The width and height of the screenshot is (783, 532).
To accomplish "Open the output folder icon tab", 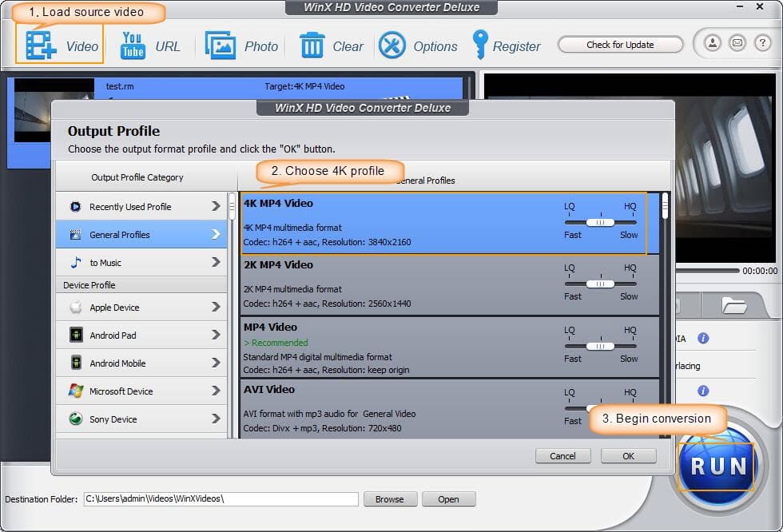I will coord(733,305).
